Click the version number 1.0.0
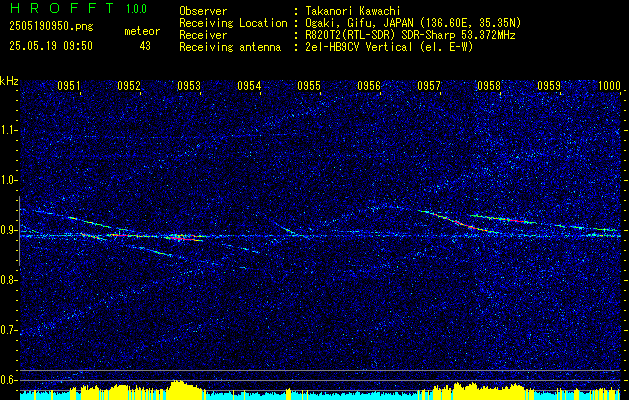This screenshot has height=400, width=629. click(136, 9)
